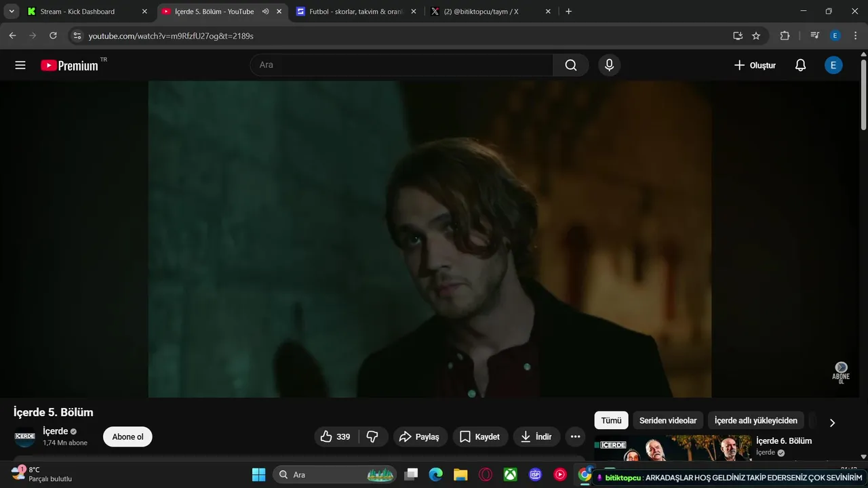Click the Abone ol watermark on video
Viewport: 868px width, 488px height.
[841, 373]
